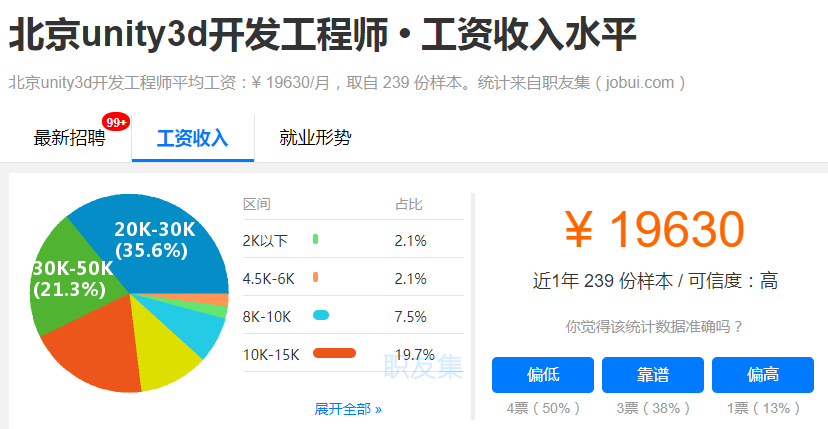Click the cyan bar swatch for 8K-10K
This screenshot has width=828, height=429.
click(x=321, y=315)
